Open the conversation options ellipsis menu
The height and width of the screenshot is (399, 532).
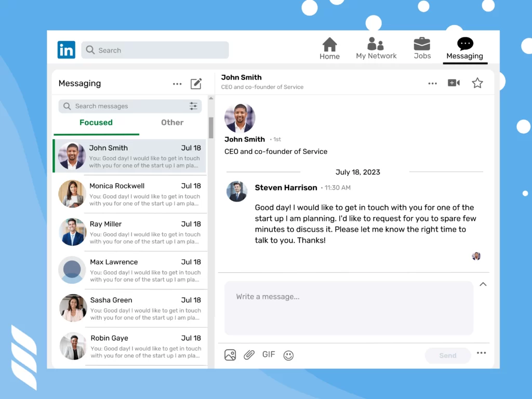[433, 83]
